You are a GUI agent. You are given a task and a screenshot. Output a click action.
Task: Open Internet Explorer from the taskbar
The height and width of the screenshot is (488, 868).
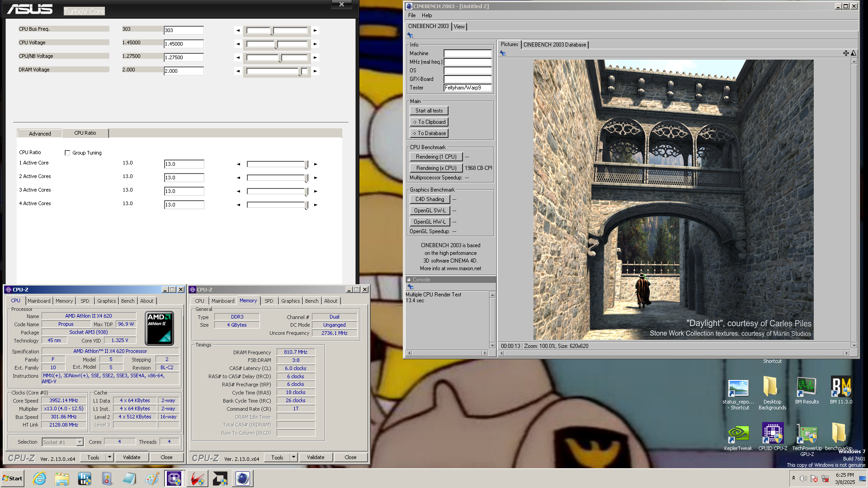pos(40,479)
